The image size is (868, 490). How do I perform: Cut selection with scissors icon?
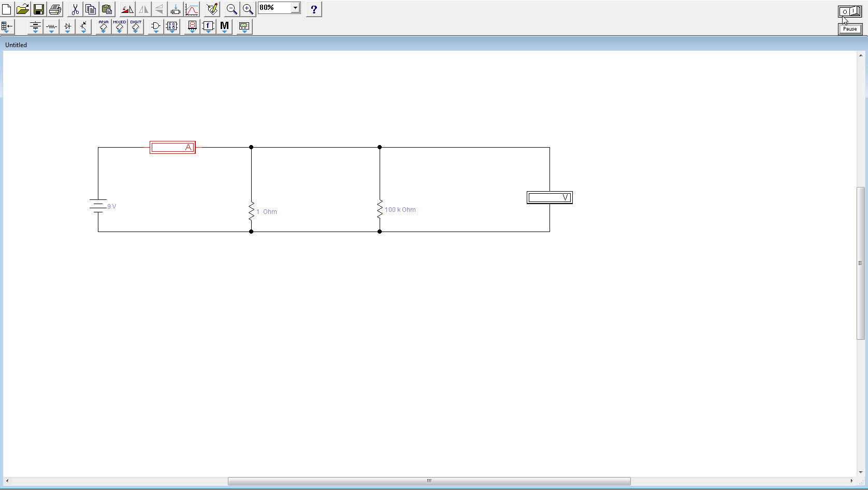click(x=75, y=9)
